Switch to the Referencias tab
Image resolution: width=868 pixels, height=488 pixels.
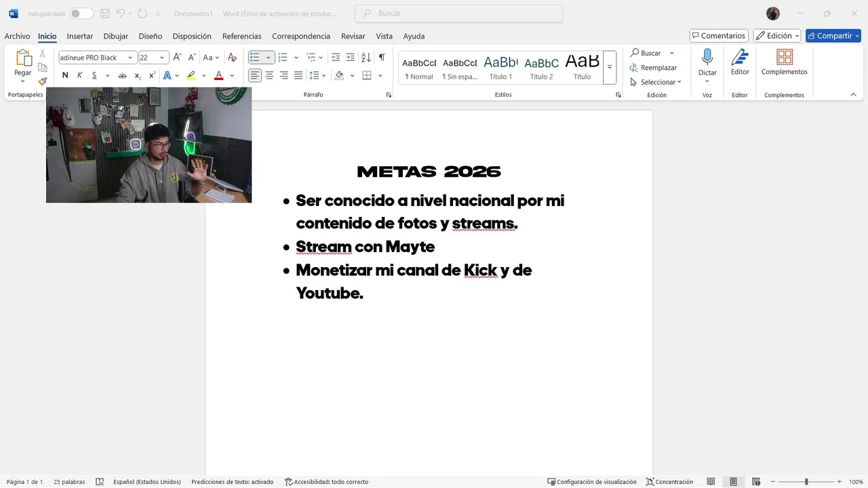241,37
